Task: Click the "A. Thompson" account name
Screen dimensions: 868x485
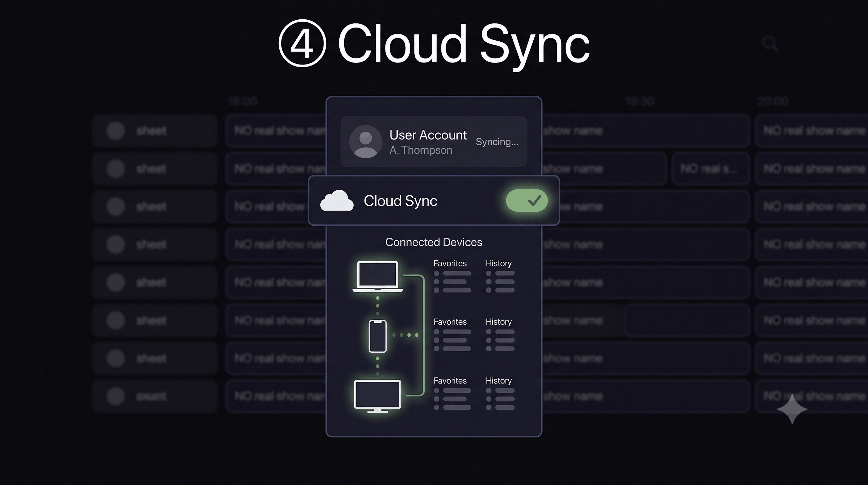Action: click(421, 150)
